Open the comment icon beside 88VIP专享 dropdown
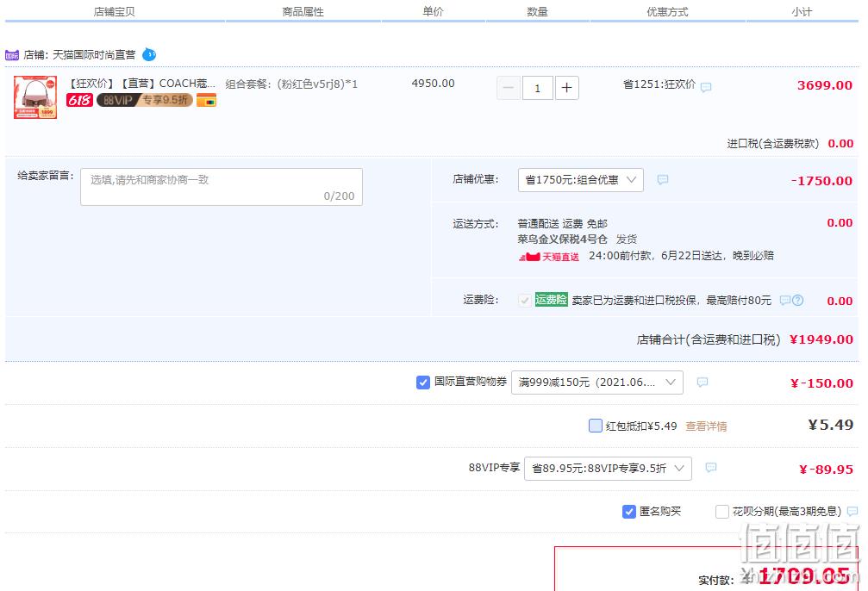The image size is (868, 591). pos(711,468)
